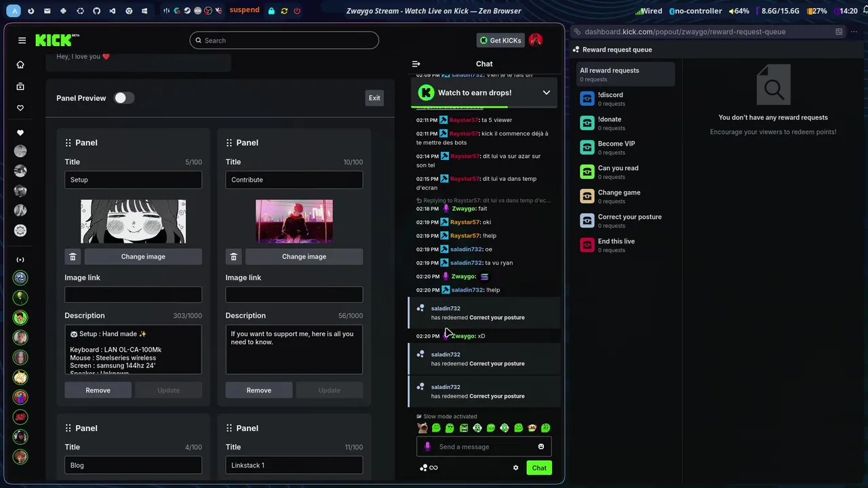This screenshot has height=488, width=868.
Task: Select the !donate reward
Action: click(x=625, y=123)
